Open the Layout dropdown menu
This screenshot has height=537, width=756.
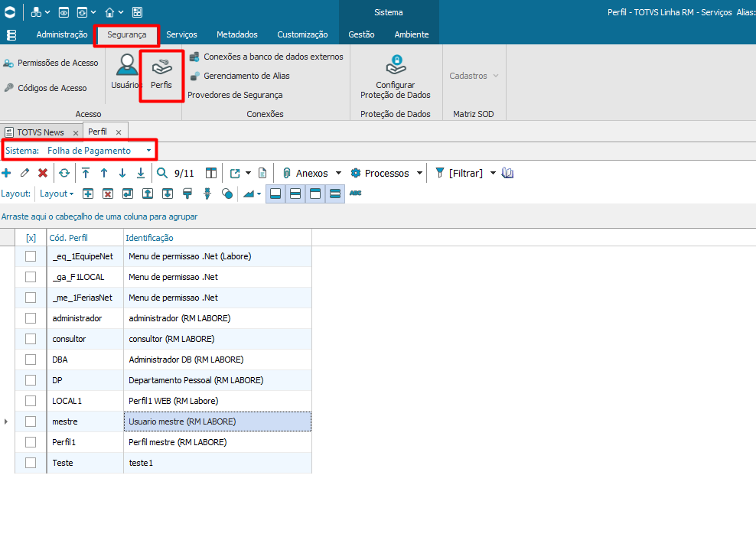click(x=57, y=194)
